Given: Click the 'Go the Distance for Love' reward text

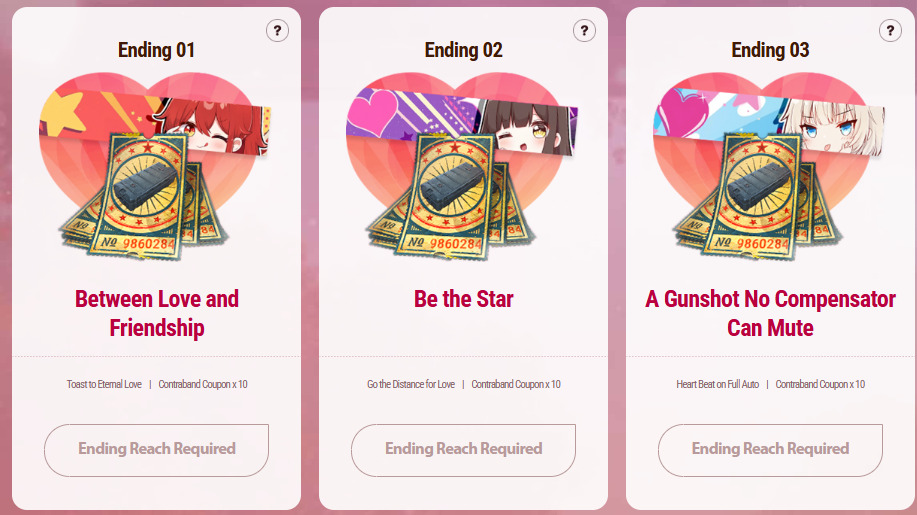Looking at the screenshot, I should 411,384.
